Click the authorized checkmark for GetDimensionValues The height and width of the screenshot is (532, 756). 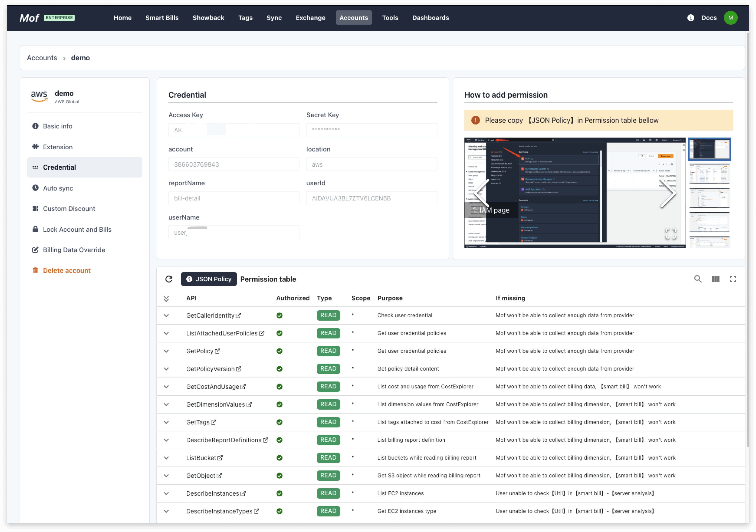pyautogui.click(x=280, y=405)
